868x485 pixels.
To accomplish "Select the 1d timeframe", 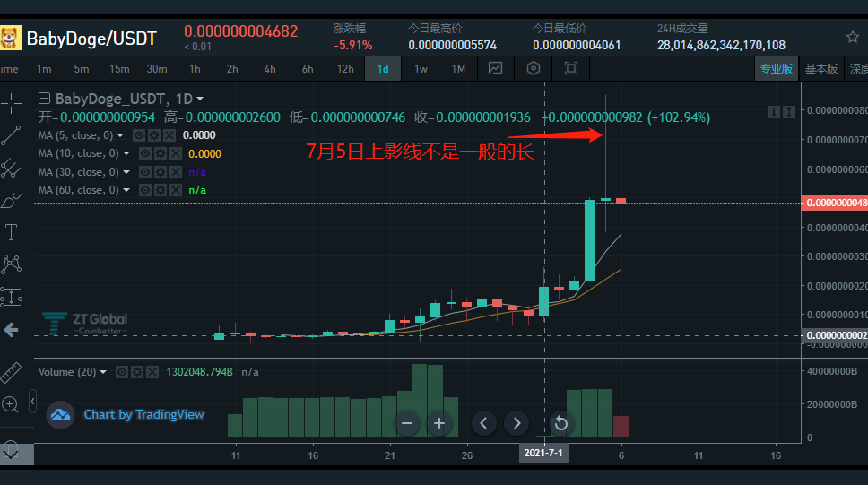I will [x=383, y=69].
